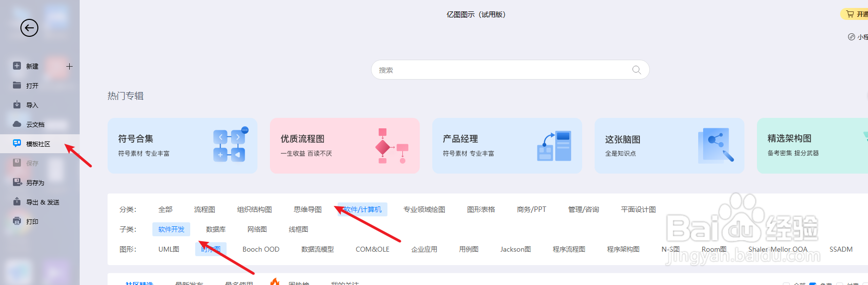Click the shopping cart icon at top right
Screen dimensions: 868x285
(850, 14)
